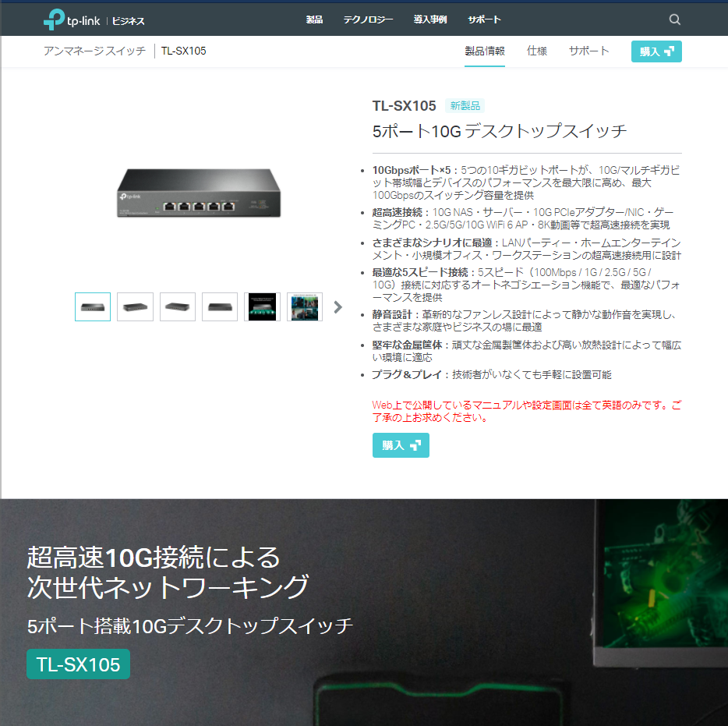
Task: Open the 導入事例 menu
Action: point(430,19)
